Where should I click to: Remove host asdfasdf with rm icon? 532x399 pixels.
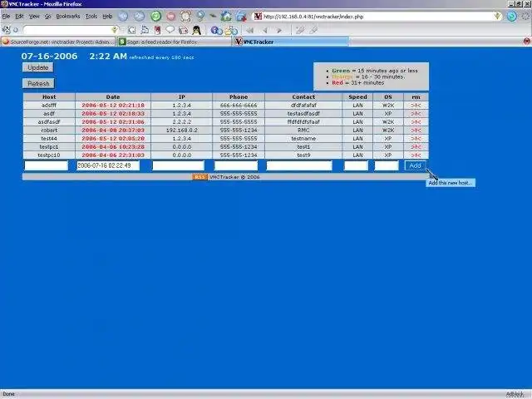tap(416, 122)
